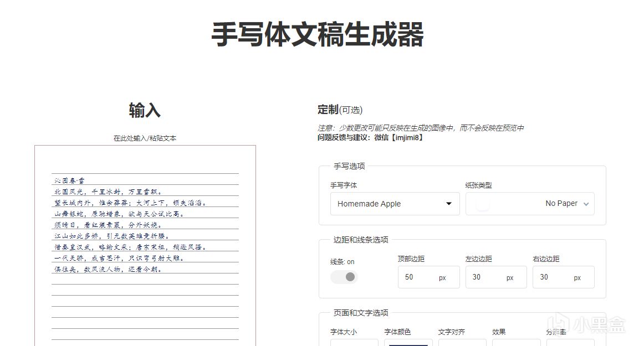Click the 边距和线条选项 section label

pos(361,239)
